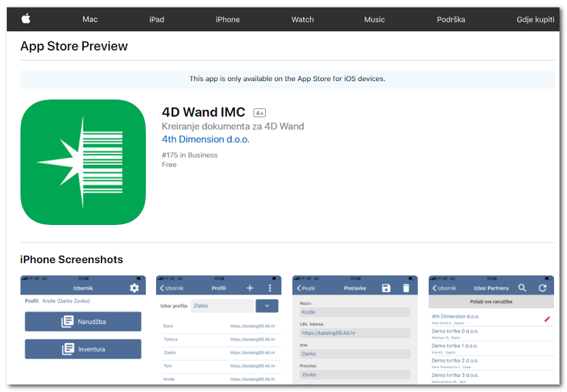The width and height of the screenshot is (567, 392).
Task: Click the settings gear in Izbornik screenshot
Action: coord(134,288)
